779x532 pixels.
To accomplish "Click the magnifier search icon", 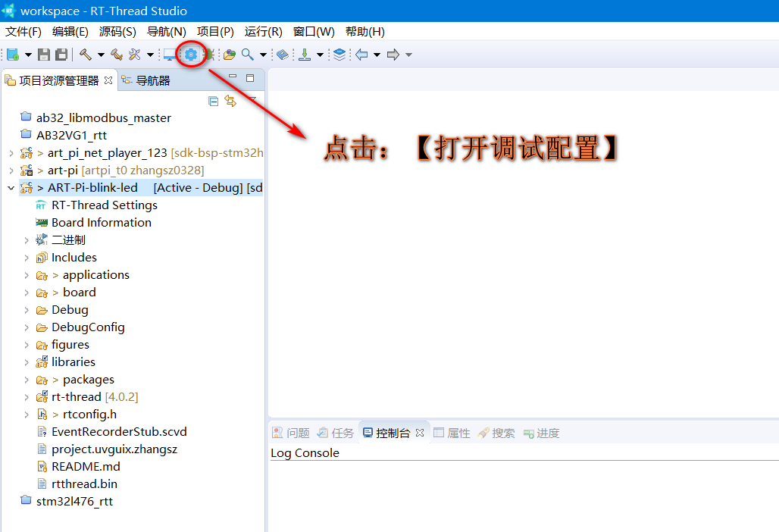I will (247, 55).
